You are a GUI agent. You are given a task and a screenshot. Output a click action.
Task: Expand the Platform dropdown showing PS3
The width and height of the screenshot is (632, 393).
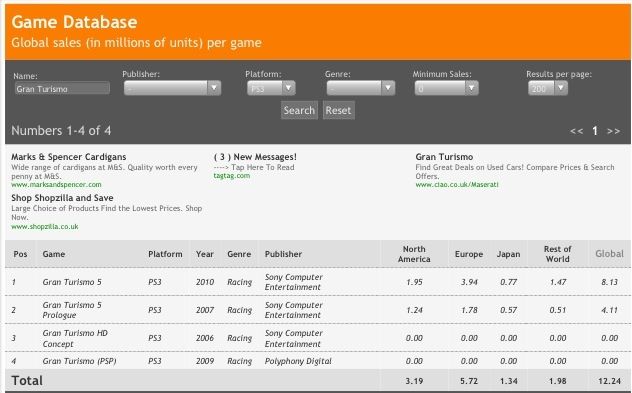(x=271, y=88)
